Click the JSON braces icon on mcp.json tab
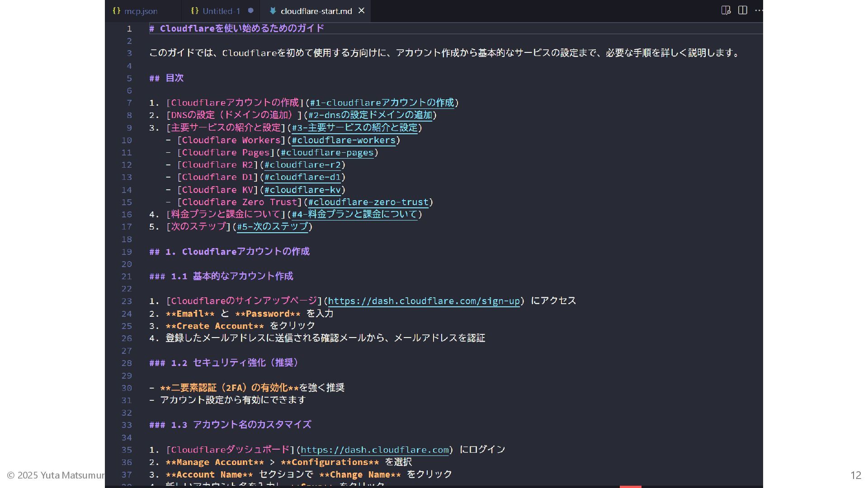 point(117,10)
